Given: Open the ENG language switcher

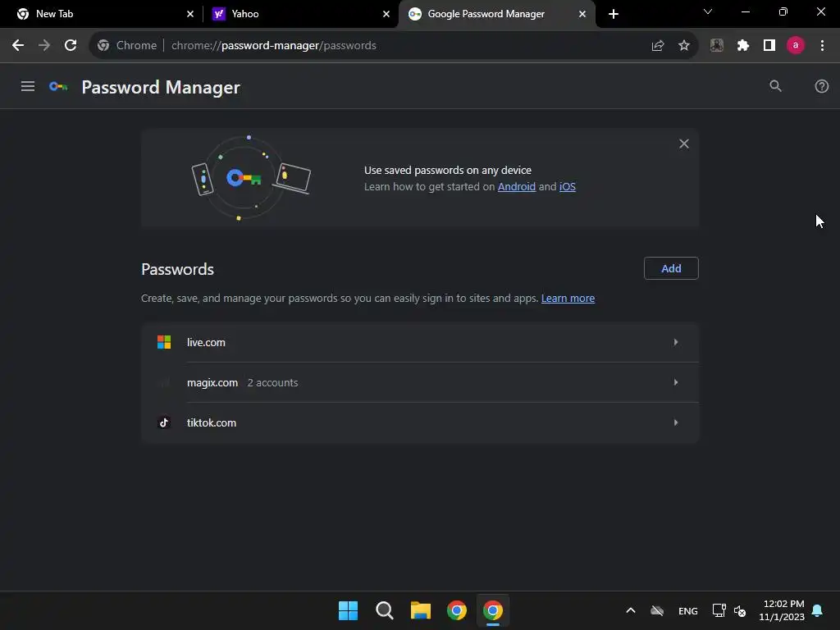Looking at the screenshot, I should pyautogui.click(x=688, y=610).
